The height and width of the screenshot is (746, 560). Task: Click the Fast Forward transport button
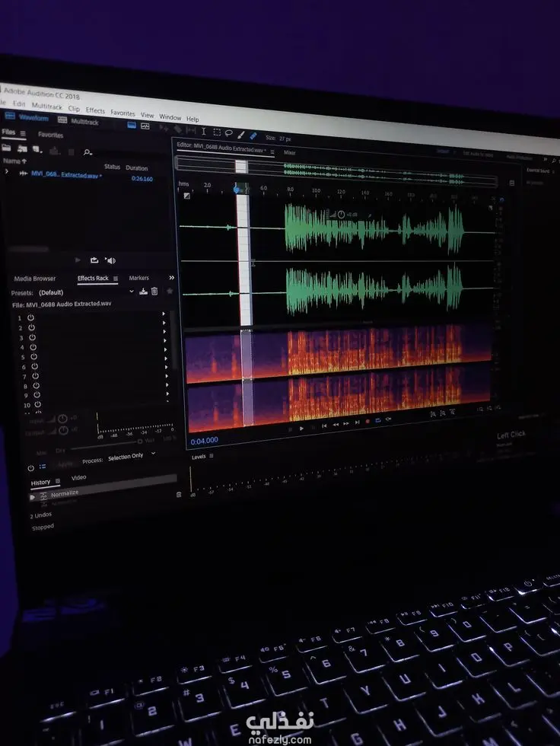[346, 423]
